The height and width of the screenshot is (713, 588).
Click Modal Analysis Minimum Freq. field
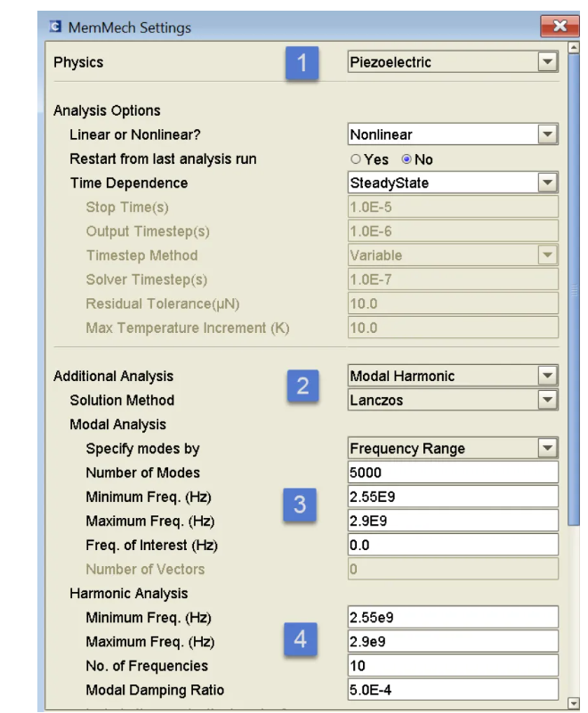coord(452,497)
